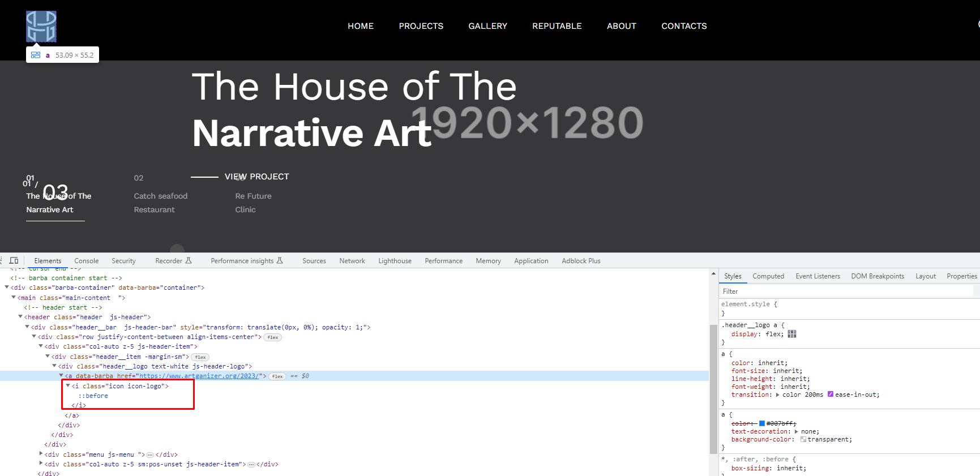The height and width of the screenshot is (476, 980).
Task: Click the #007bff color swatch
Action: [x=762, y=423]
